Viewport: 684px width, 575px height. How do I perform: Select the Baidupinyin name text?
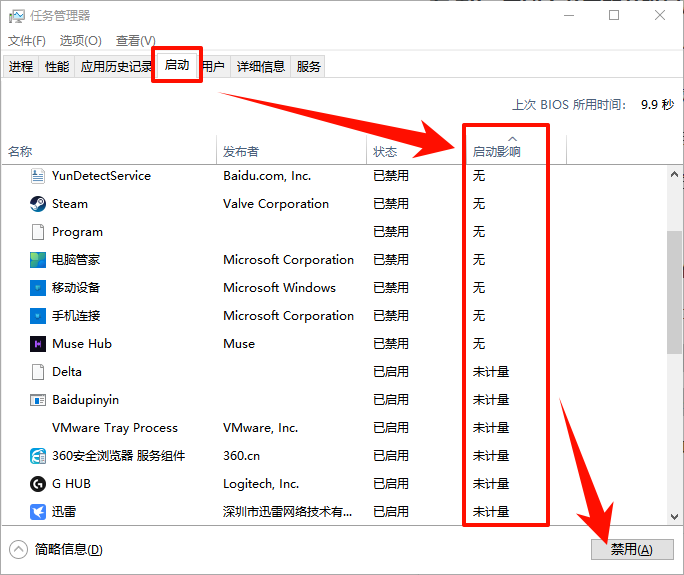pos(86,400)
